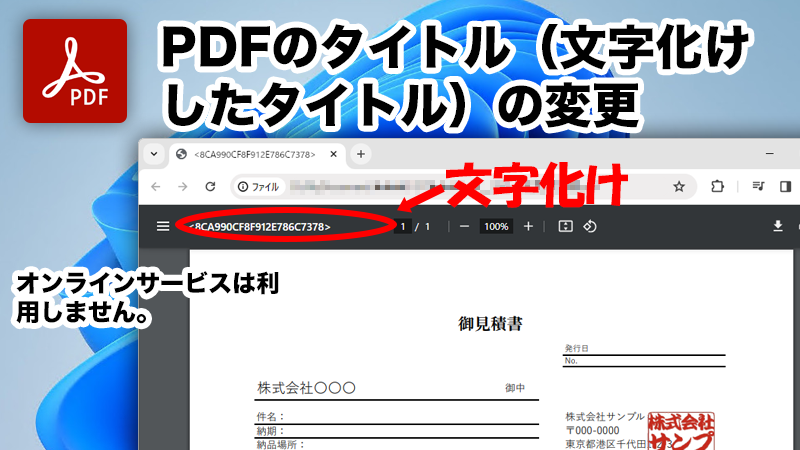800x450 pixels.
Task: Click the PDF page number field
Action: point(403,227)
